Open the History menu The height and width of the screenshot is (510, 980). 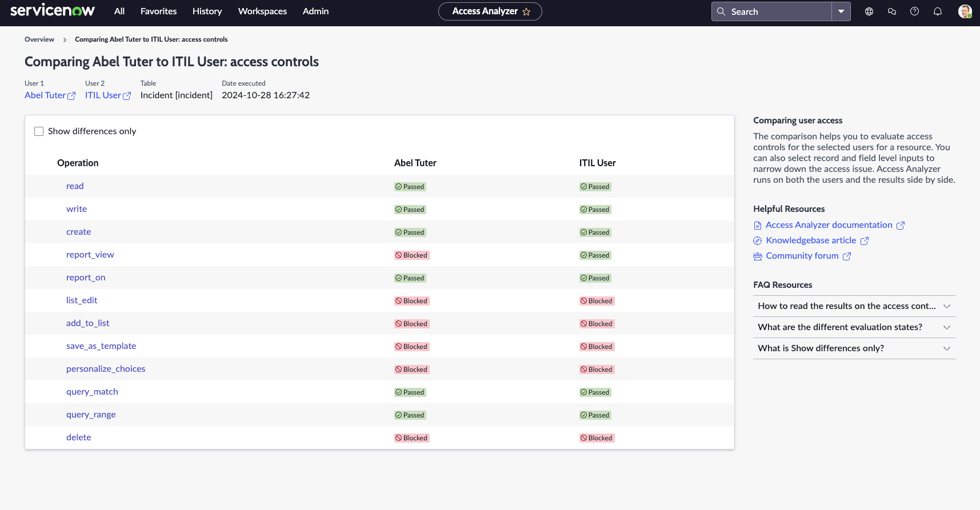tap(207, 11)
